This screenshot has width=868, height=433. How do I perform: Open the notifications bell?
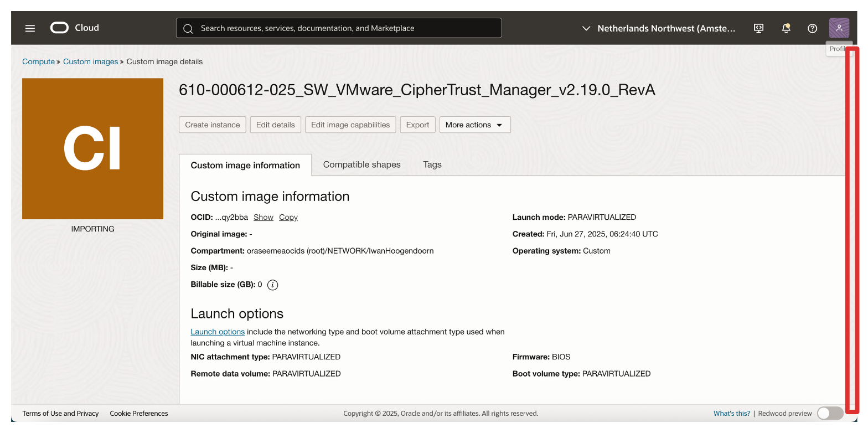(786, 28)
